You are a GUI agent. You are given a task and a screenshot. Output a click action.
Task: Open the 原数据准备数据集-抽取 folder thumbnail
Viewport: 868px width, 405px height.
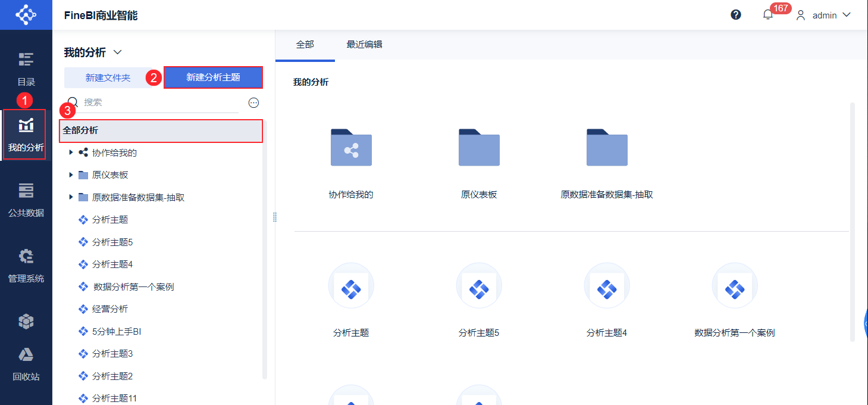click(x=607, y=147)
